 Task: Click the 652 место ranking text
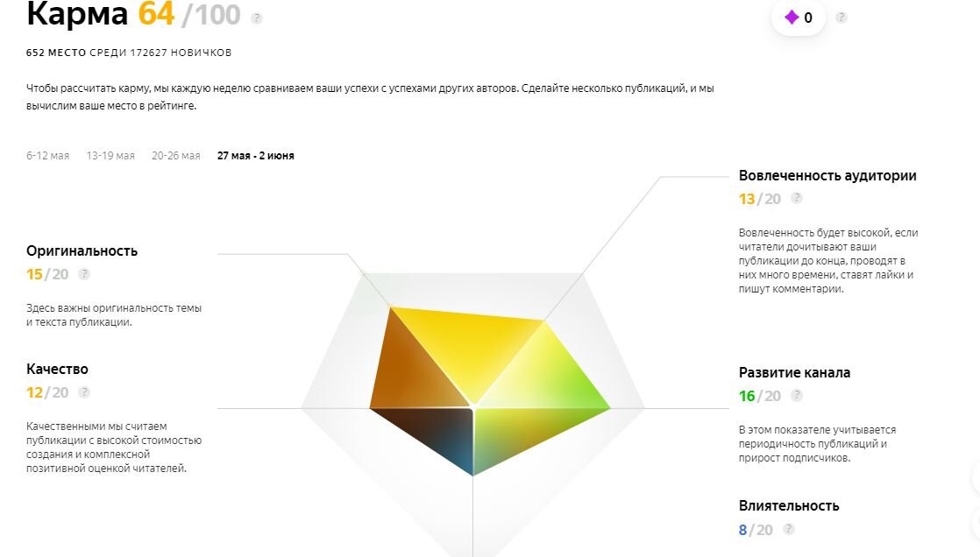coord(56,53)
